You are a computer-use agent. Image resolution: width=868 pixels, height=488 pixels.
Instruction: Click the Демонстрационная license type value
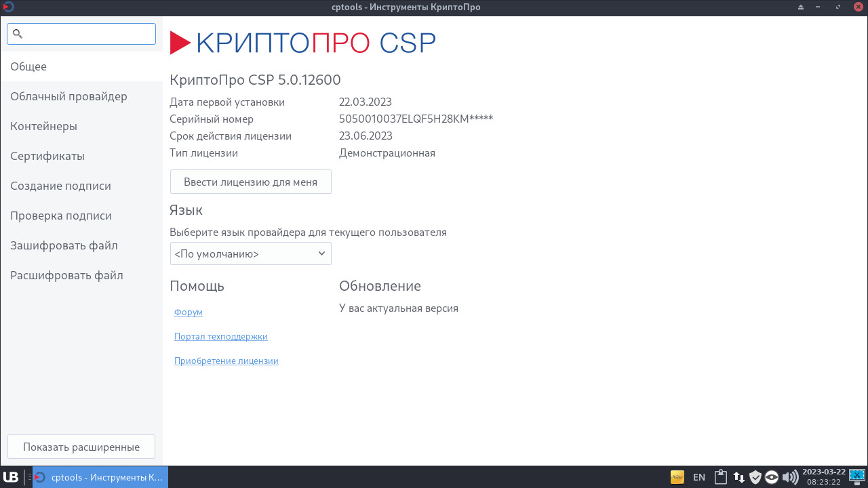click(x=387, y=153)
